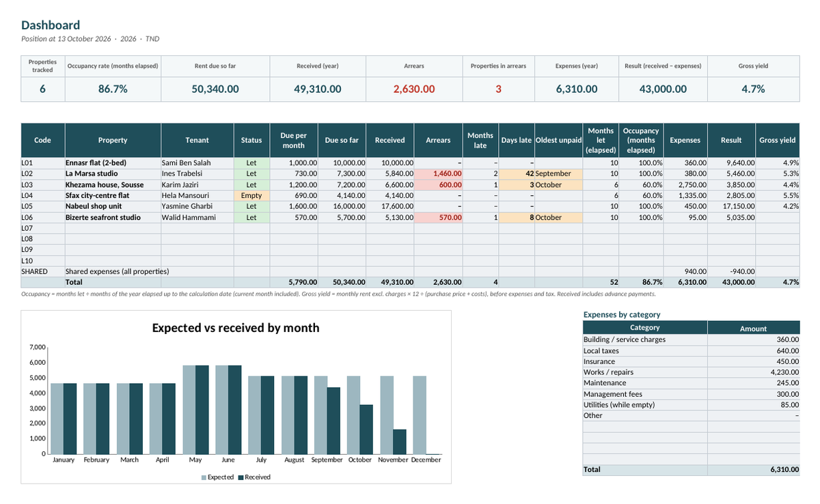Select tenant Hela Mansouri
This screenshot has width=820, height=504.
(x=197, y=195)
